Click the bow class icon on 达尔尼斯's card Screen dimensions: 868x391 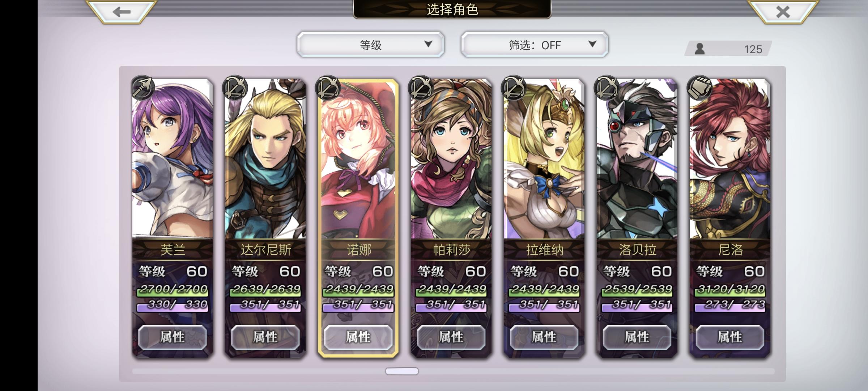235,88
